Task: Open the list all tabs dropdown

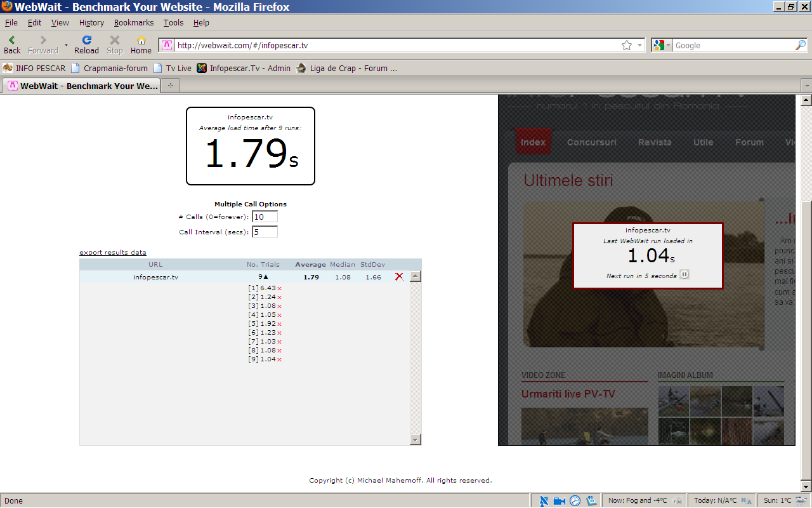Action: tap(806, 85)
